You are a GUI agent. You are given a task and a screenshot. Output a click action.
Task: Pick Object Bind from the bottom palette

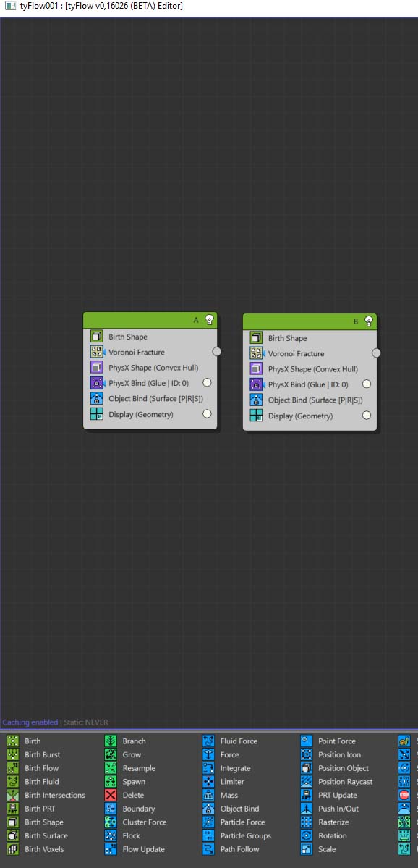[231, 809]
